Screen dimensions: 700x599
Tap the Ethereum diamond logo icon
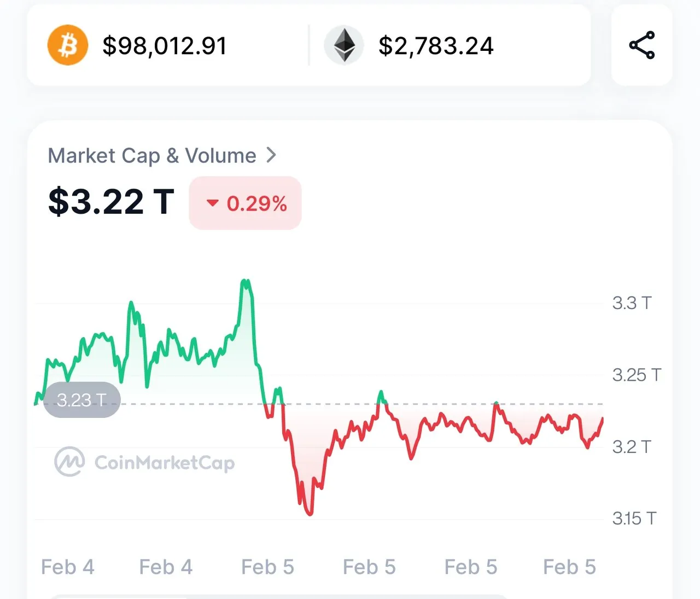coord(344,45)
